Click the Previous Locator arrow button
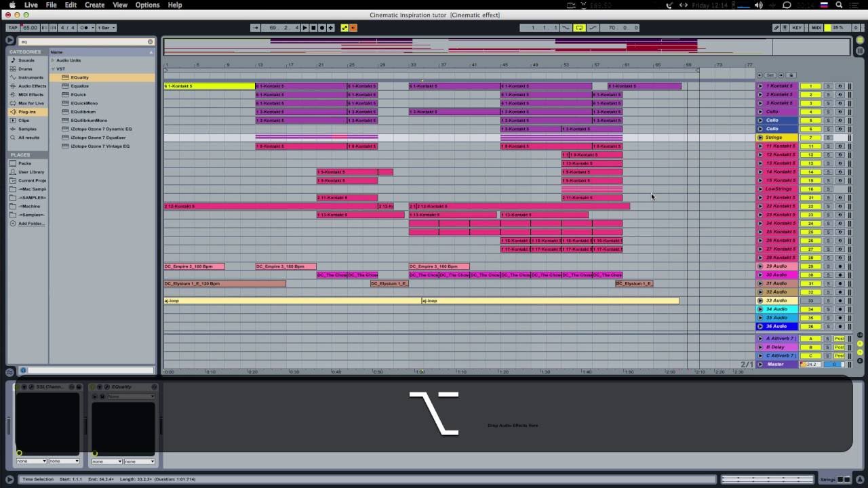 coord(760,75)
